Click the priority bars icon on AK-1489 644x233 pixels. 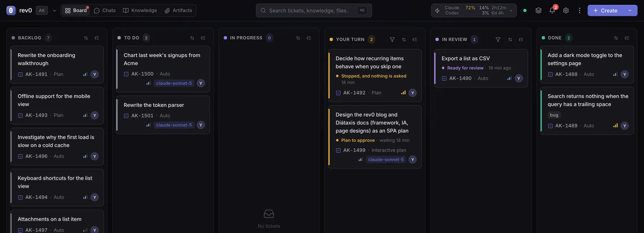click(615, 125)
